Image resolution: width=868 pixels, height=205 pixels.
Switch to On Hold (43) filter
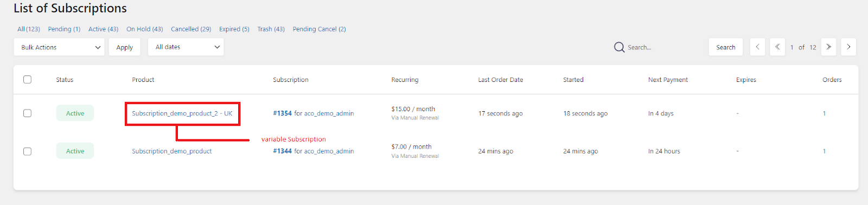click(x=145, y=29)
